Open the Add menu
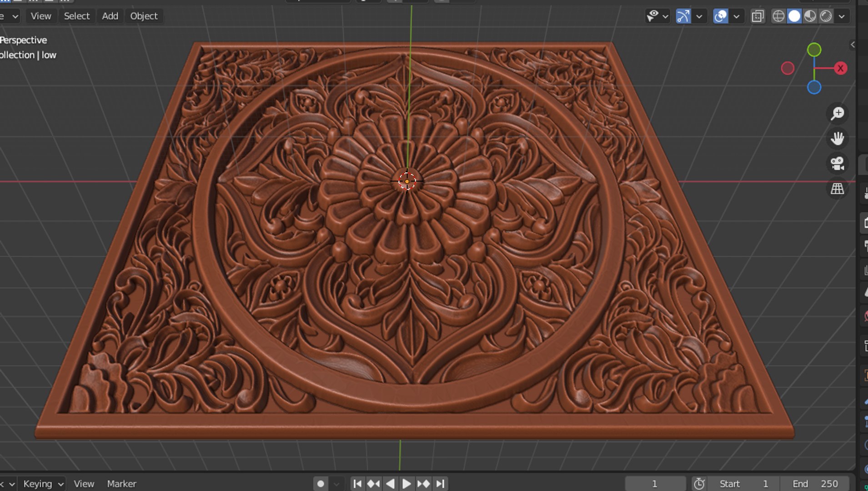The image size is (868, 491). pos(110,16)
